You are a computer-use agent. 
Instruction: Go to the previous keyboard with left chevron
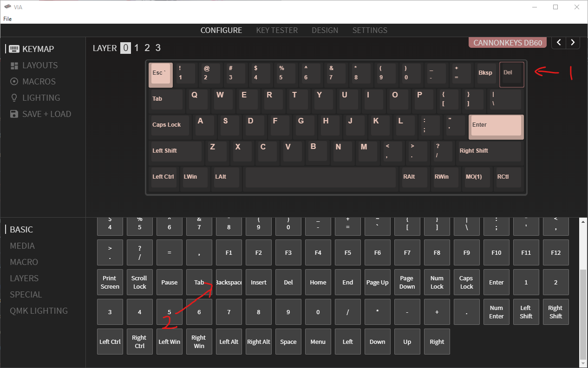pos(559,43)
